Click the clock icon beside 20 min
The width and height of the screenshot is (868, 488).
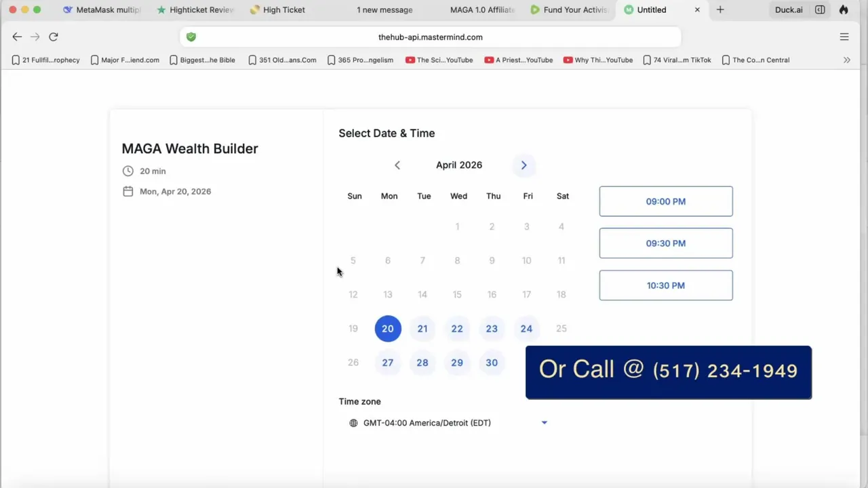point(128,171)
